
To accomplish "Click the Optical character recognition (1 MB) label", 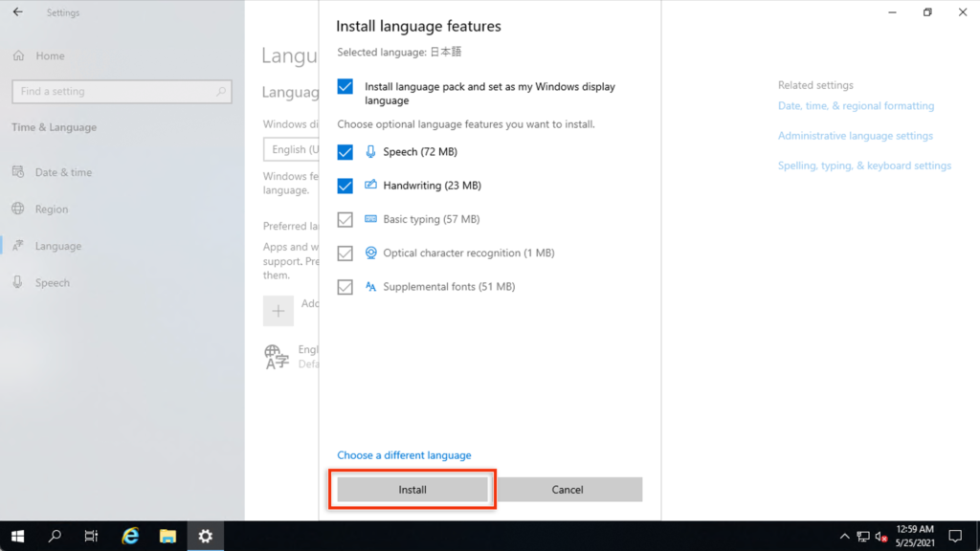I will [x=469, y=253].
